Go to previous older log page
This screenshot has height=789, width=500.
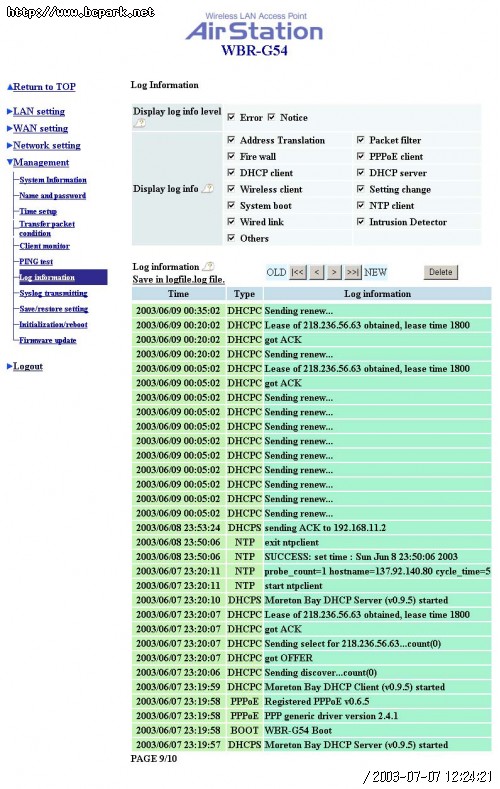[x=316, y=272]
